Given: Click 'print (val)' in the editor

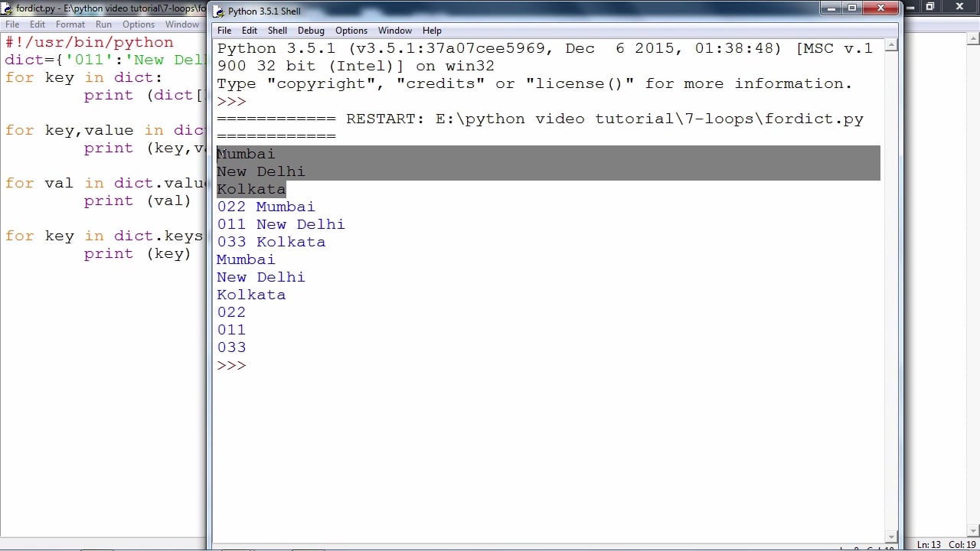Looking at the screenshot, I should [x=138, y=201].
